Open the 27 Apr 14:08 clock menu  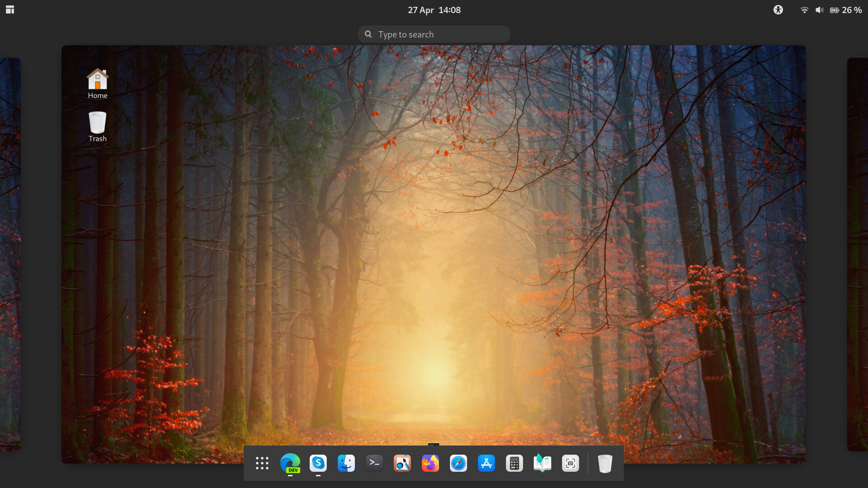(434, 10)
